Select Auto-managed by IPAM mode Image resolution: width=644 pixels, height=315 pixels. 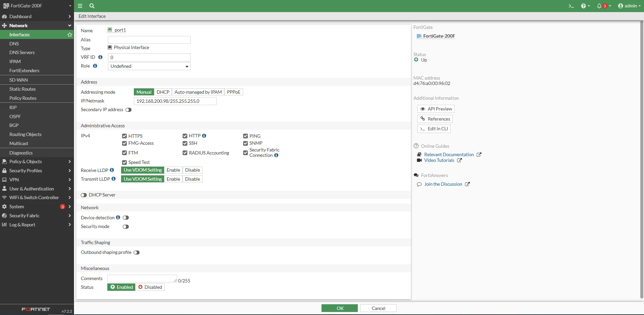pos(198,92)
